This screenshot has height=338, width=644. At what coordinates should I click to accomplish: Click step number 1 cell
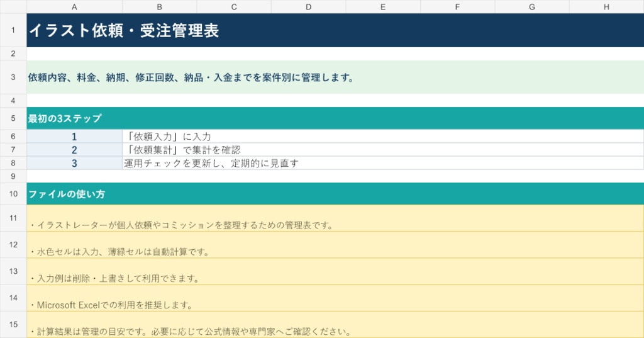74,137
